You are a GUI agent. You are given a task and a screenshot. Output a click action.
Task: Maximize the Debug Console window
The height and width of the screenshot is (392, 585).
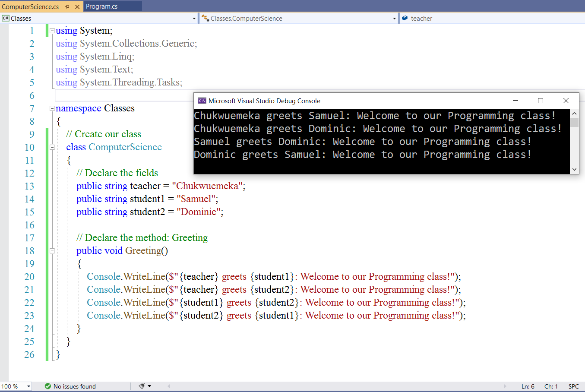coord(540,101)
